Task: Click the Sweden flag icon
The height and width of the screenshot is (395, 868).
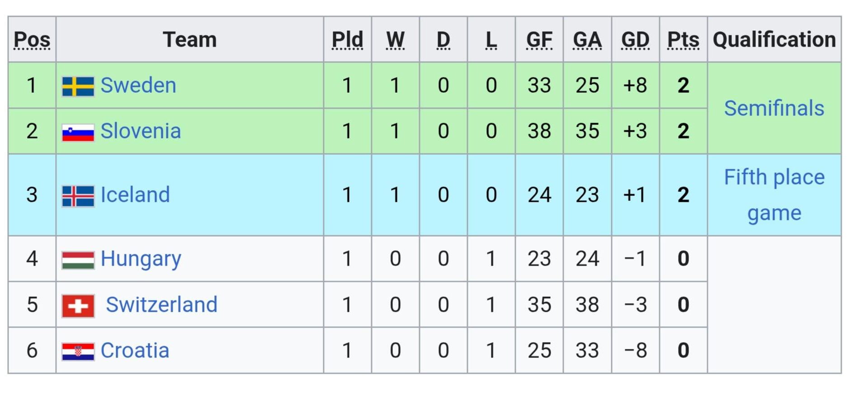Action: pos(78,86)
